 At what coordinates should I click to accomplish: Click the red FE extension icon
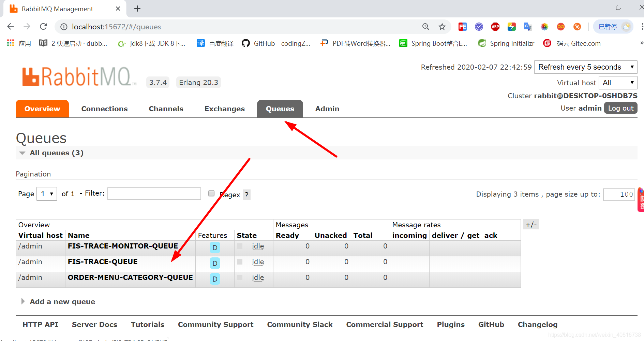pos(463,27)
